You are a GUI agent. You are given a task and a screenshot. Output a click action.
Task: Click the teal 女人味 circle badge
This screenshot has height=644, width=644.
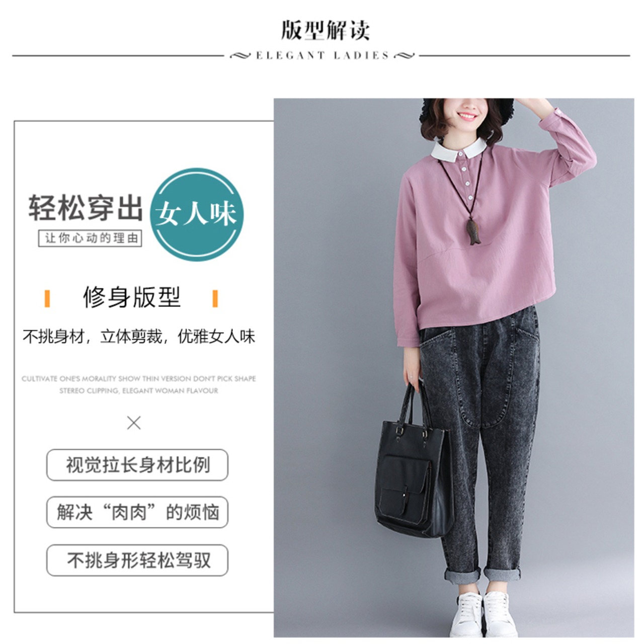(197, 214)
